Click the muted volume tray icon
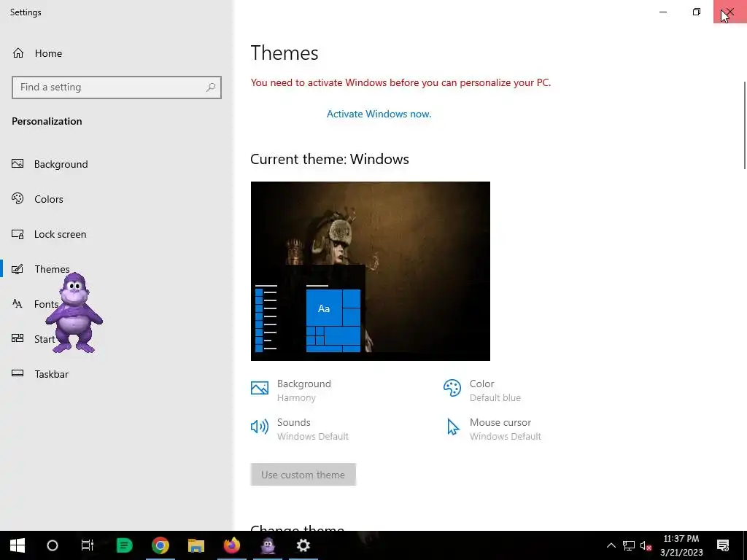Image resolution: width=747 pixels, height=560 pixels. pyautogui.click(x=646, y=545)
